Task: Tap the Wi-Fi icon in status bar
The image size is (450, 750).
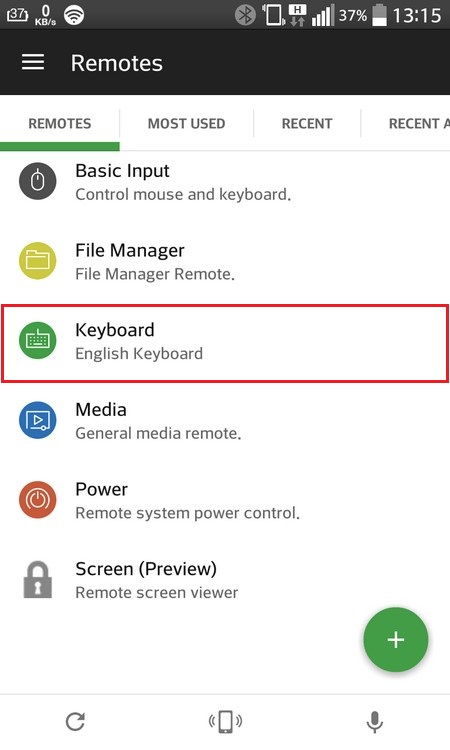Action: click(x=74, y=15)
